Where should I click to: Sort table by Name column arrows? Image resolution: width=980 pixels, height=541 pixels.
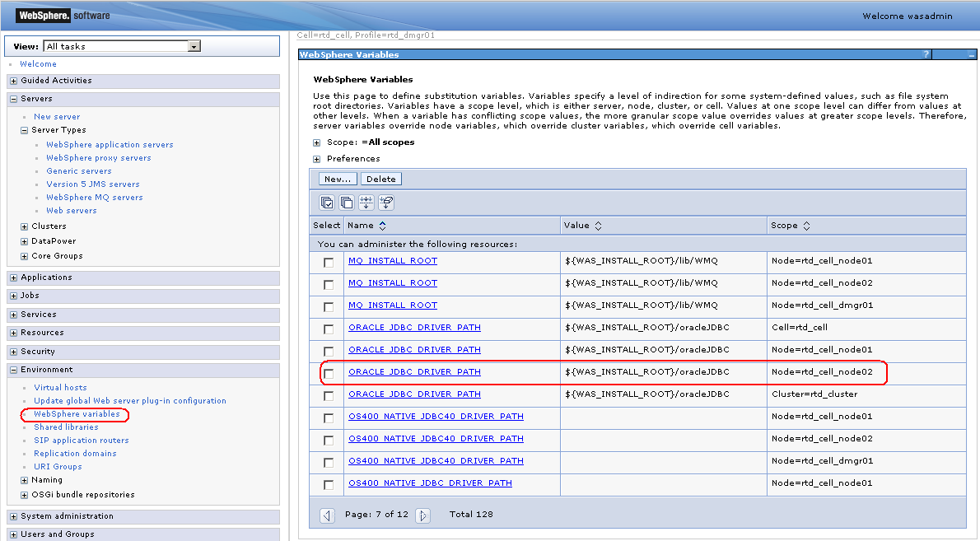coord(382,226)
